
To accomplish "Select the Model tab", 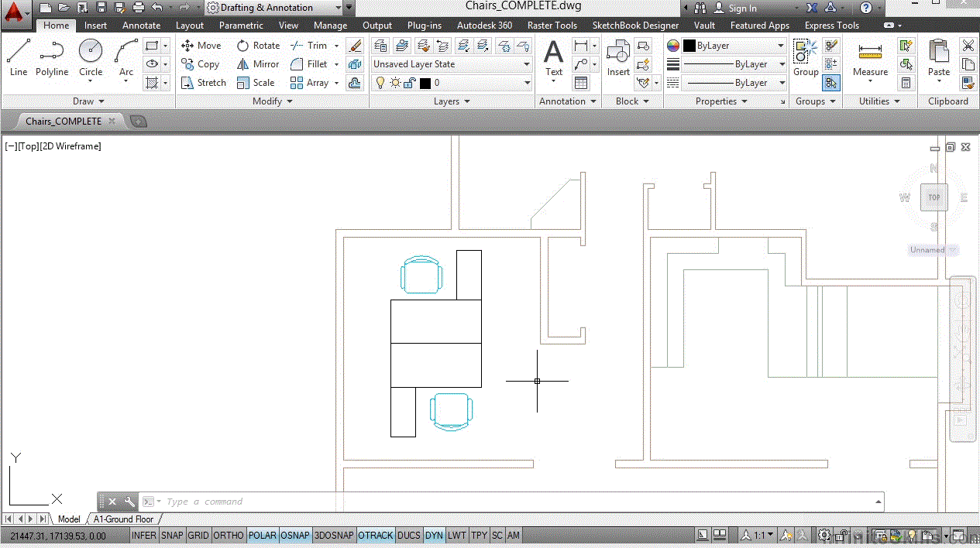I will [x=69, y=519].
